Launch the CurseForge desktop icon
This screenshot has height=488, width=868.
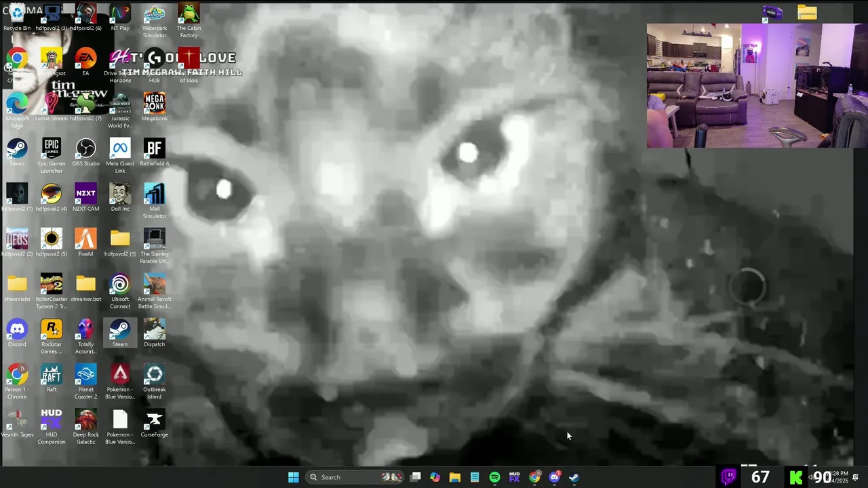click(x=155, y=424)
